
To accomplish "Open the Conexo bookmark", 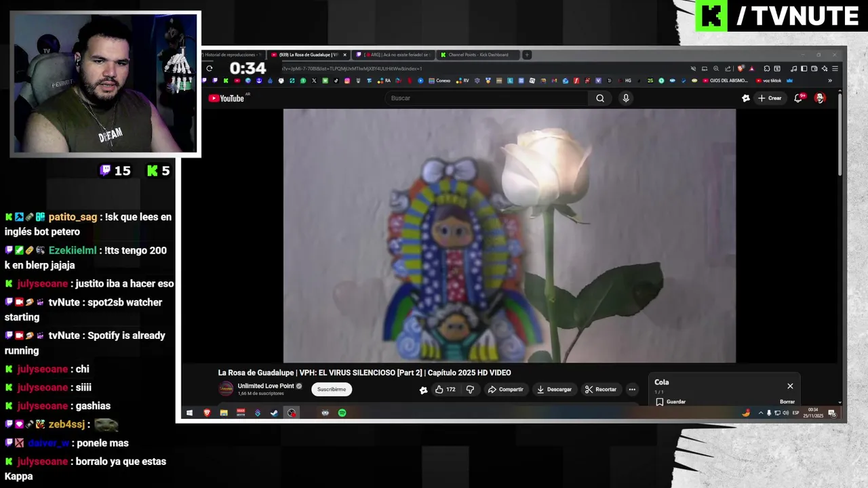I will click(x=439, y=81).
